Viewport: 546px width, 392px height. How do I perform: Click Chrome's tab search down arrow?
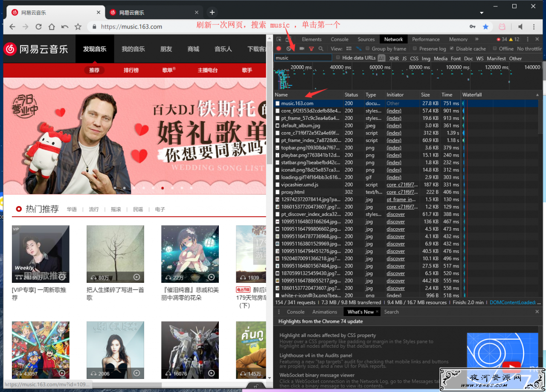[482, 13]
